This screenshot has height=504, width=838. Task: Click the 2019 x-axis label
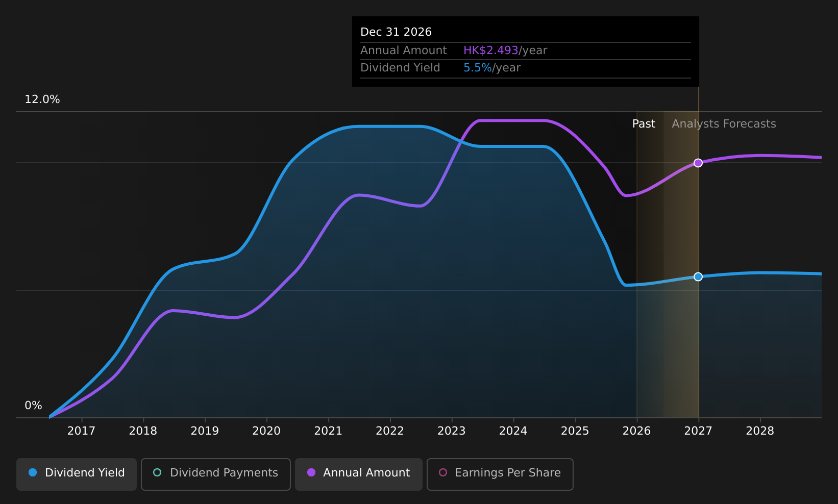pyautogui.click(x=205, y=431)
